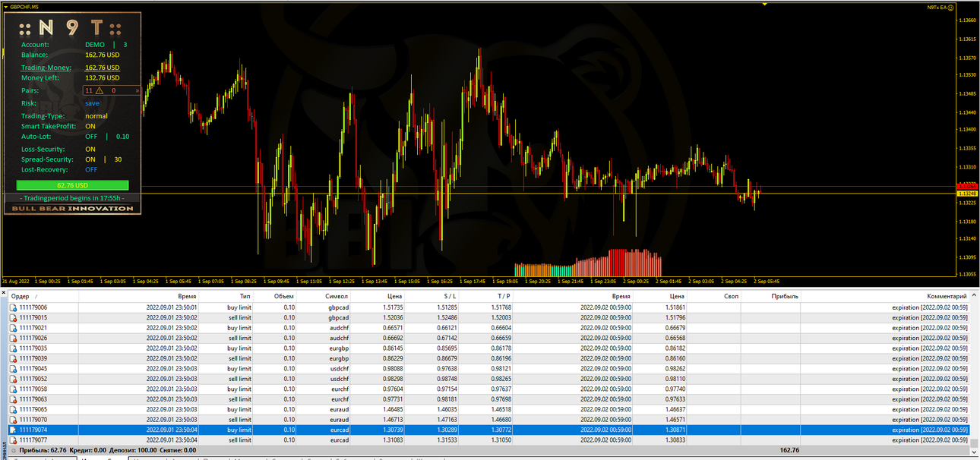The width and height of the screenshot is (980, 460).
Task: Click the order icon for 111179070
Action: click(13, 420)
